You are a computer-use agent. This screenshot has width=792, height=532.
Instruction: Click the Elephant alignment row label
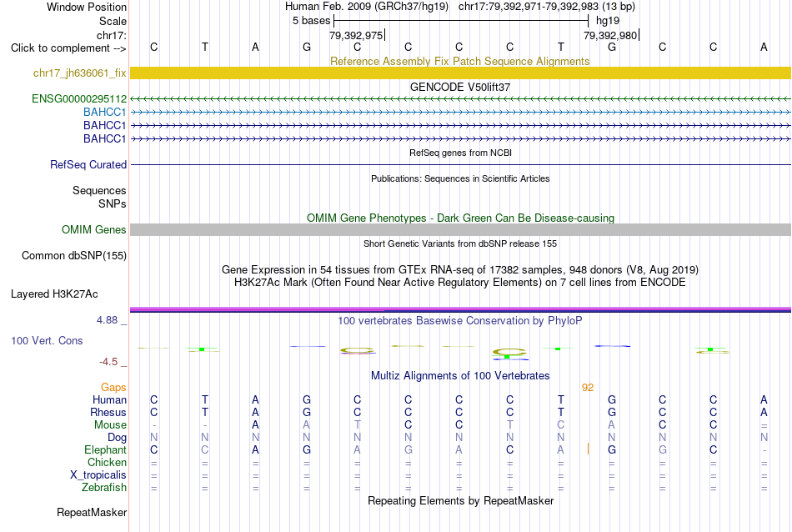coord(105,449)
